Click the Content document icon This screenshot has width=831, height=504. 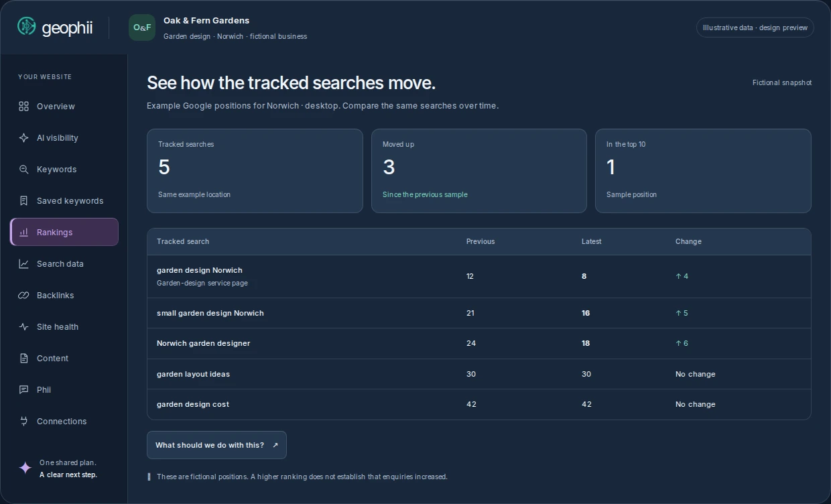point(23,359)
